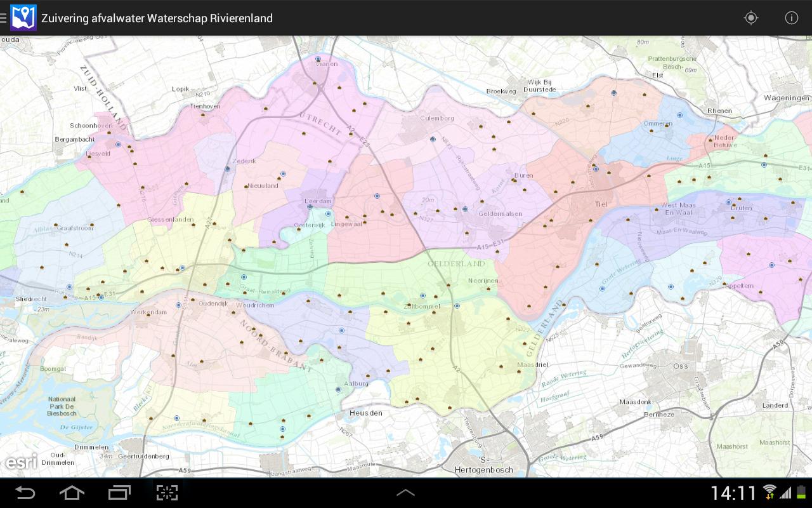Tap the GPS locate icon in the toolbar
This screenshot has width=812, height=508.
click(x=751, y=18)
